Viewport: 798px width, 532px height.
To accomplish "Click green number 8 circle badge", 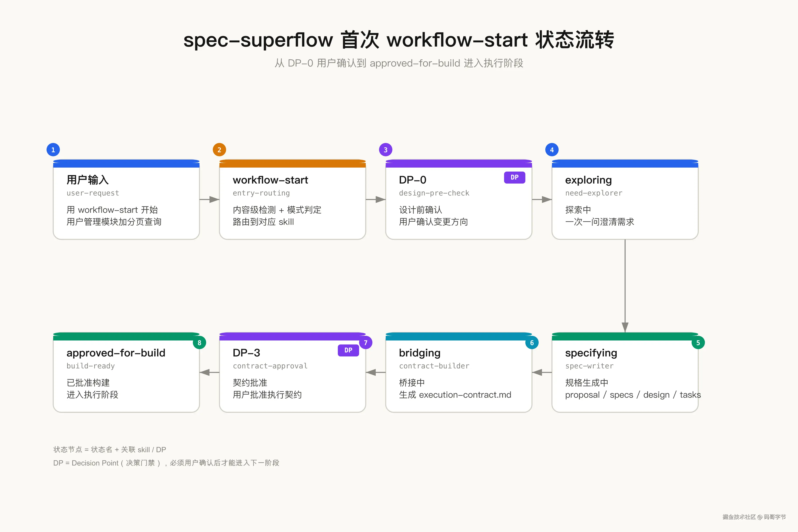I will [x=199, y=343].
